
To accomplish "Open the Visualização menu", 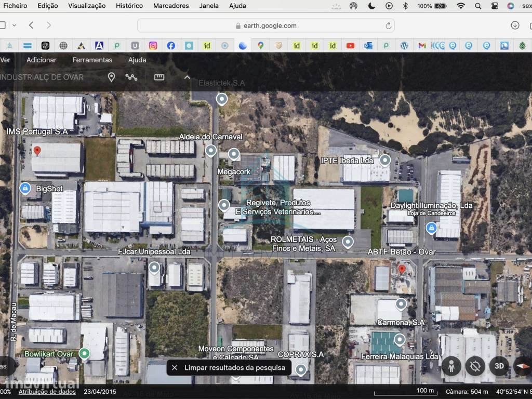I will pyautogui.click(x=87, y=6).
